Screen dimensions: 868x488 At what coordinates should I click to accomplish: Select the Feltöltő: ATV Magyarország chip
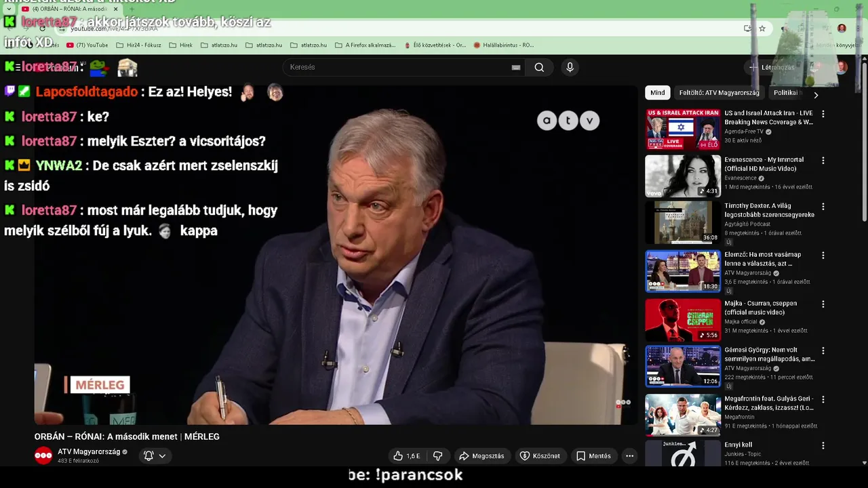pyautogui.click(x=719, y=93)
